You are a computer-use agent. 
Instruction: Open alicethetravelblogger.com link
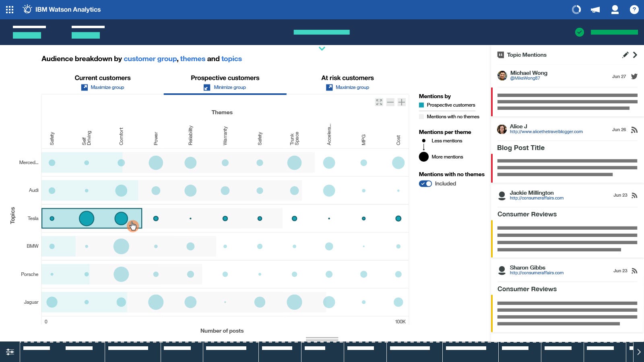(x=546, y=132)
